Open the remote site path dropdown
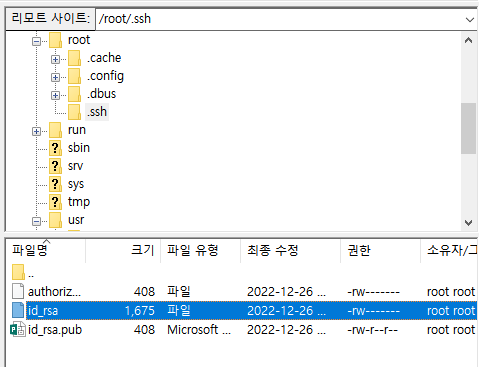 coord(470,19)
